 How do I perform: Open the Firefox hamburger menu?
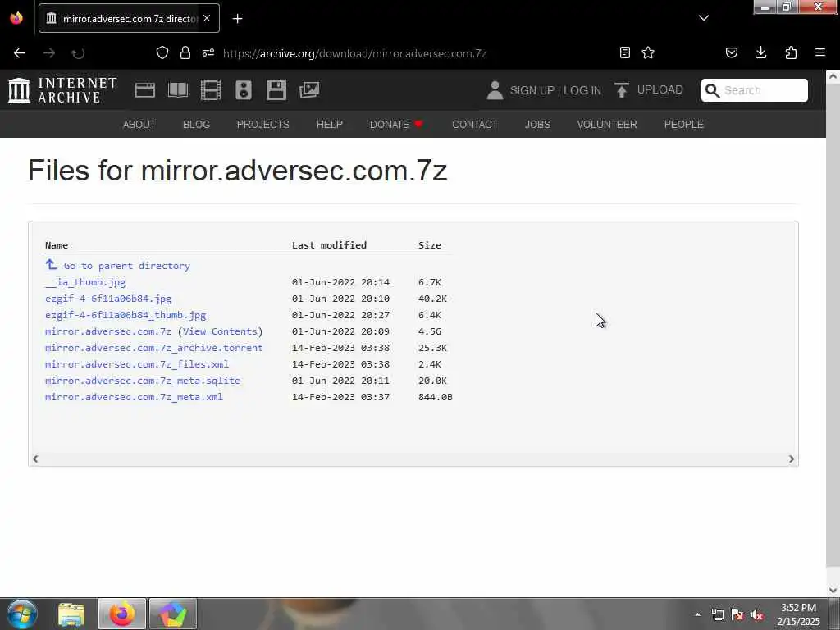pos(820,52)
